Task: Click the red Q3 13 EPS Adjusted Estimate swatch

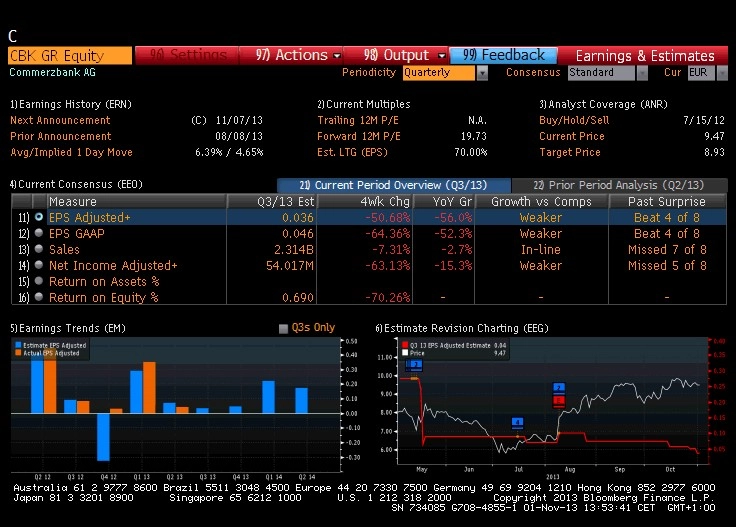Action: (405, 345)
